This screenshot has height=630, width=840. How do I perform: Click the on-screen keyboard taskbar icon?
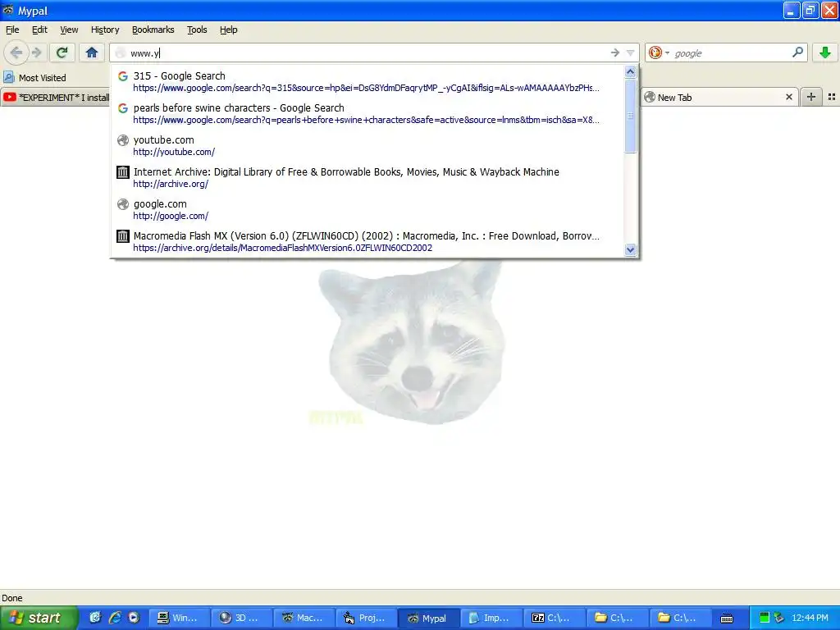point(727,619)
